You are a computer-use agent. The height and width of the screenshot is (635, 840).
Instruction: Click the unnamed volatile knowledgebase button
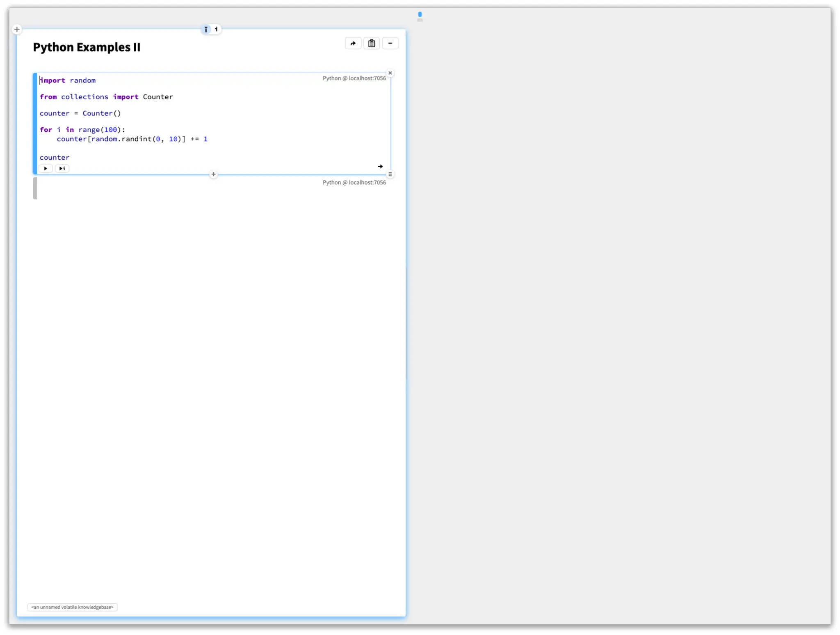pos(73,607)
